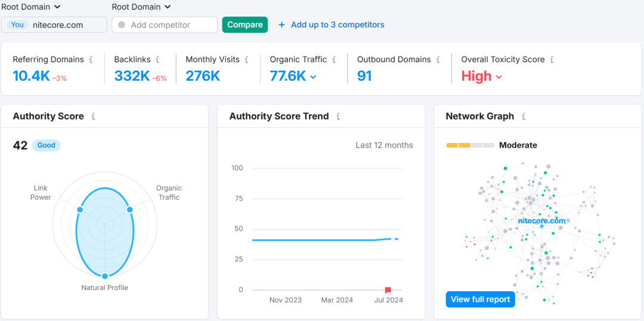The image size is (644, 321).
Task: Click info icon beside Authority Score Trend
Action: tap(338, 117)
